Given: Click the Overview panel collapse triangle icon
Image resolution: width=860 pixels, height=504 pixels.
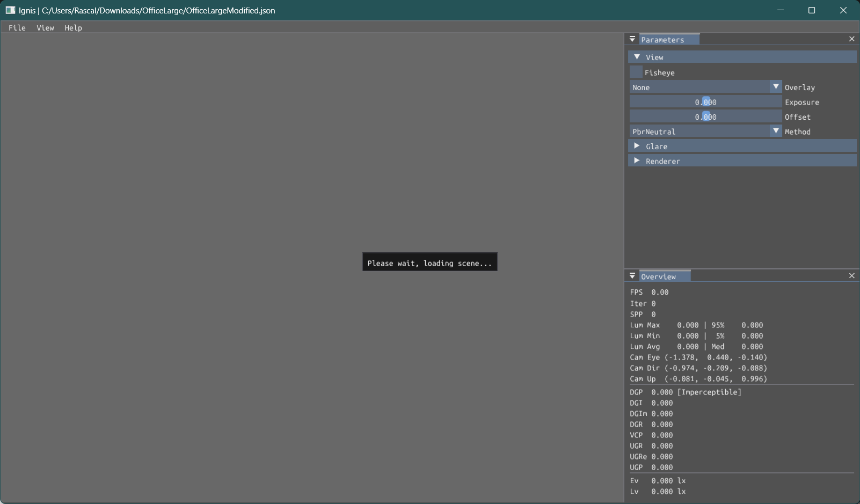Looking at the screenshot, I should click(632, 276).
